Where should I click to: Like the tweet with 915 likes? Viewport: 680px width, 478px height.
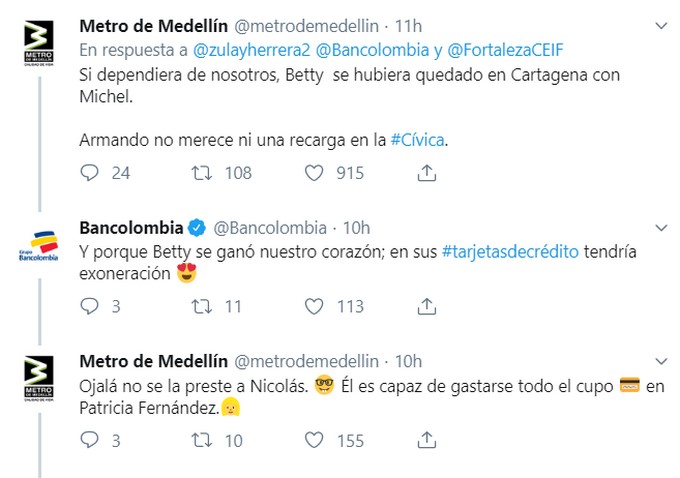click(314, 172)
